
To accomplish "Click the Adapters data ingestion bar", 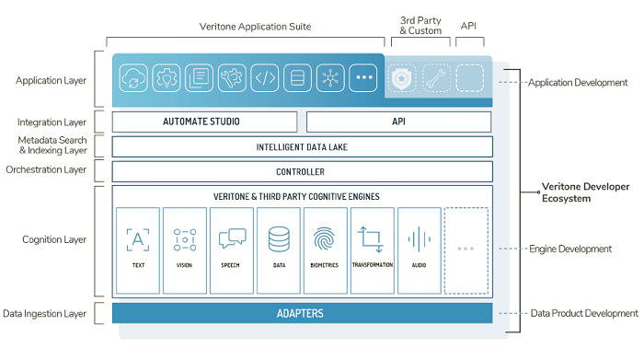I will tap(303, 313).
